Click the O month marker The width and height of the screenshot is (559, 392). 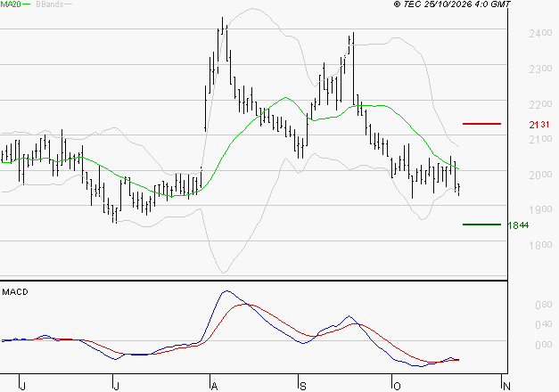click(x=397, y=386)
